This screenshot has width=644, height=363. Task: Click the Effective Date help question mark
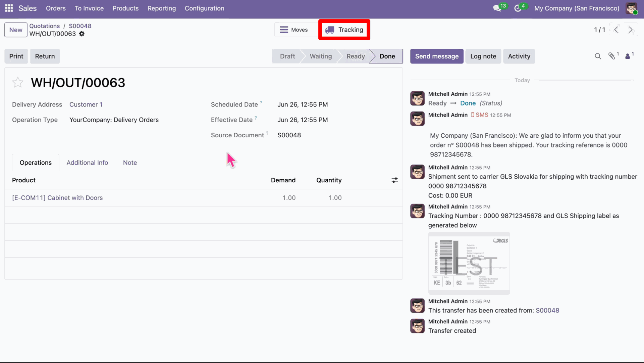coord(256,118)
